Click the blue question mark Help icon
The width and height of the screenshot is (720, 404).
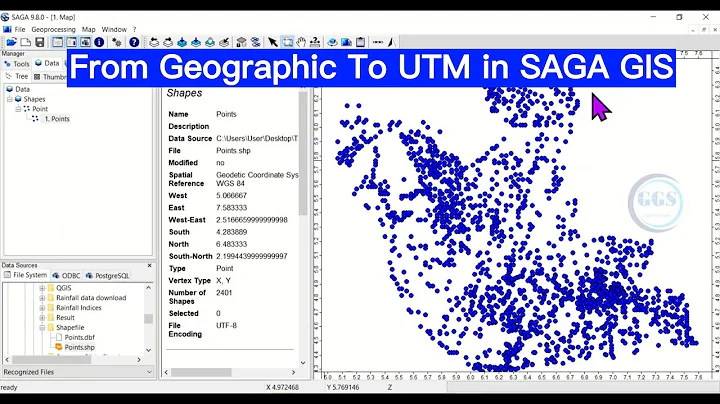coord(134,42)
